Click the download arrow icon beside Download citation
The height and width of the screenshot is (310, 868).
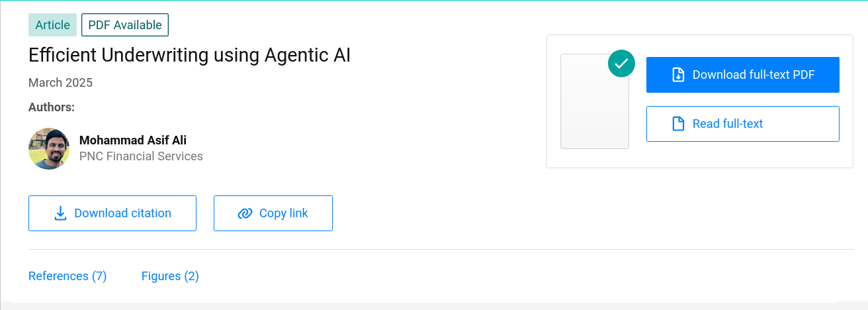(60, 213)
